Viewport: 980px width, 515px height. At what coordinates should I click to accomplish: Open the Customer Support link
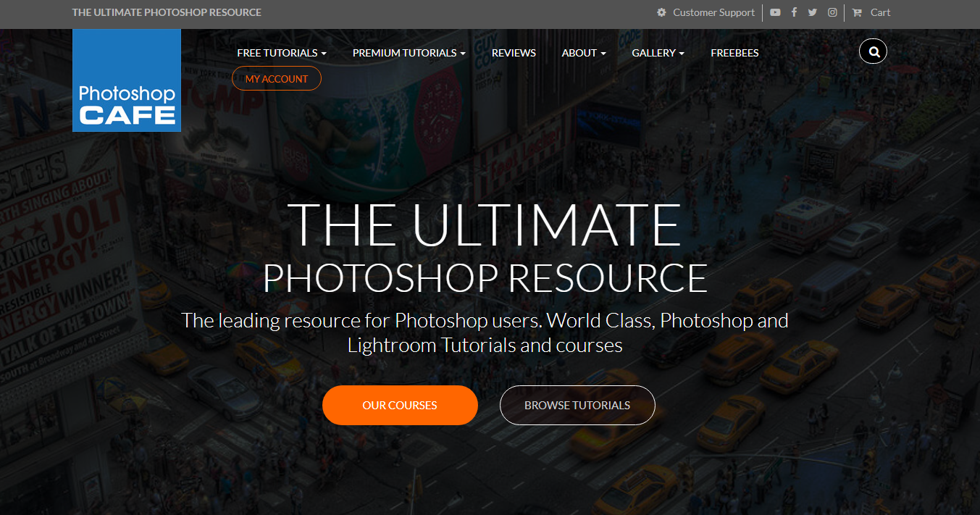[713, 12]
